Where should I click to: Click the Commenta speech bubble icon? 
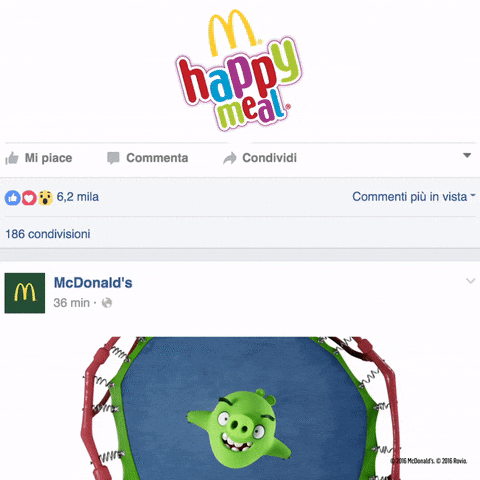point(113,158)
